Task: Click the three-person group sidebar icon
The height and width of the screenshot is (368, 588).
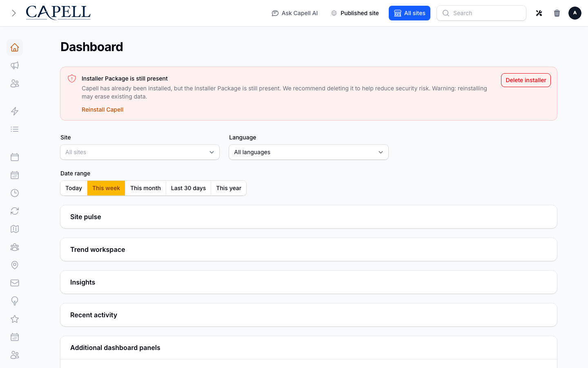Action: [15, 247]
